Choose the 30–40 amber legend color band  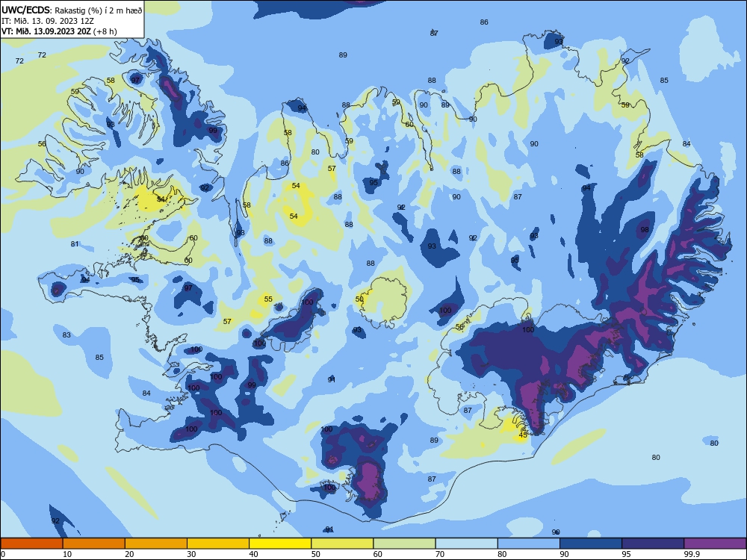[x=218, y=544]
